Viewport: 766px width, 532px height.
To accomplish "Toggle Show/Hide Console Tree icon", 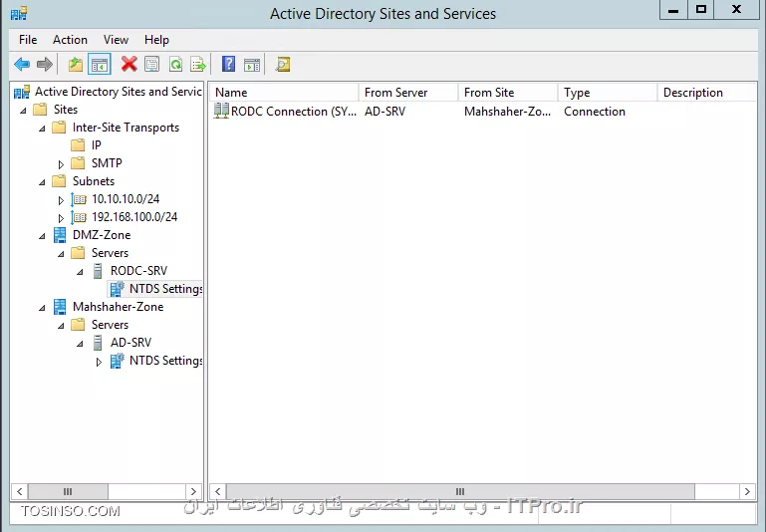I will click(x=100, y=64).
